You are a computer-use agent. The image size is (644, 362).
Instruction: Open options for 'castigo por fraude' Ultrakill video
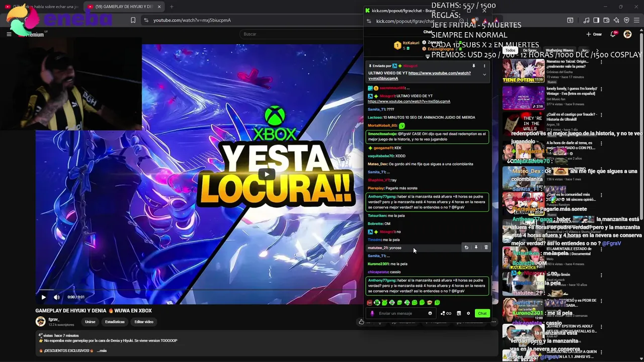(601, 115)
